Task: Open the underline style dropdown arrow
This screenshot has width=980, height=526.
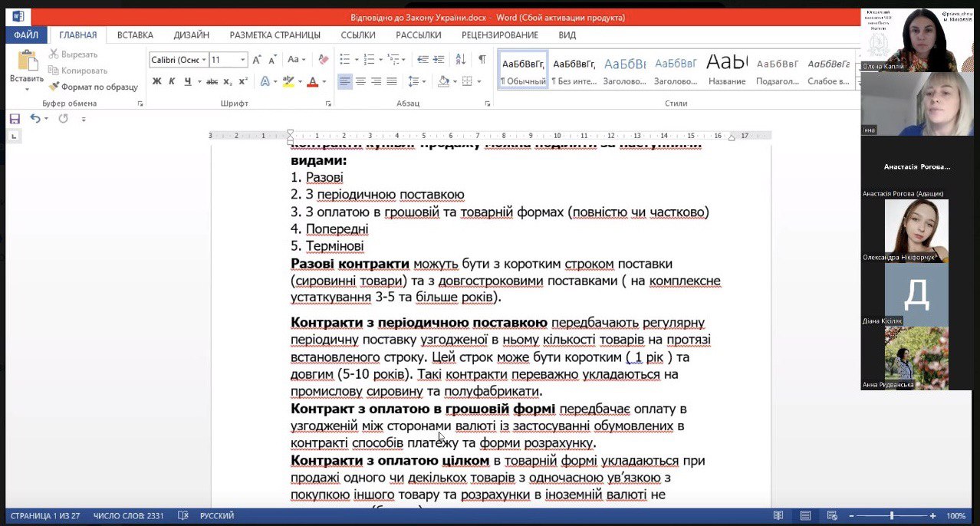Action: (x=199, y=81)
